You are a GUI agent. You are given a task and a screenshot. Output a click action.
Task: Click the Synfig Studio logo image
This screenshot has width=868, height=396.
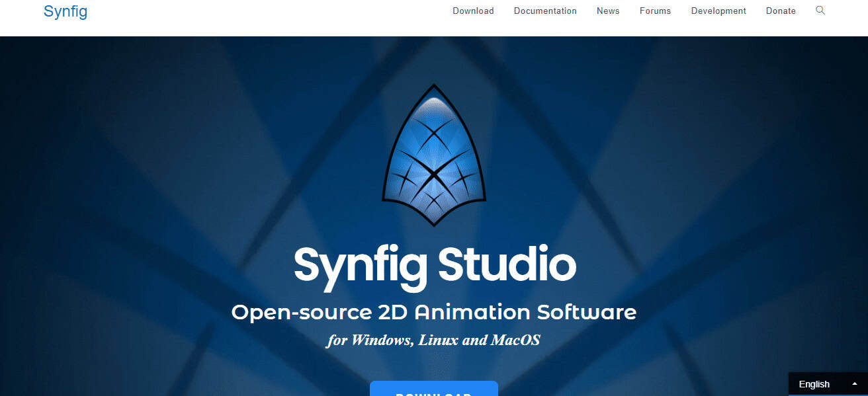tap(434, 155)
